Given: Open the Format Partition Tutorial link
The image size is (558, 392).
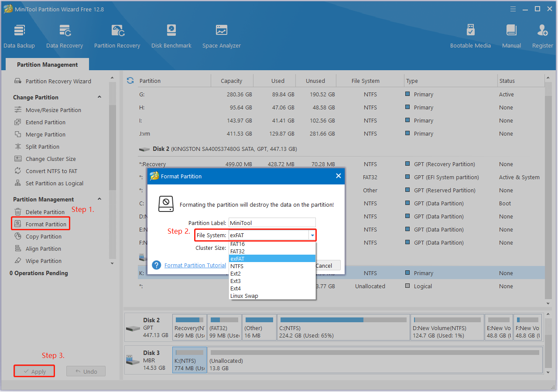Looking at the screenshot, I should (195, 265).
